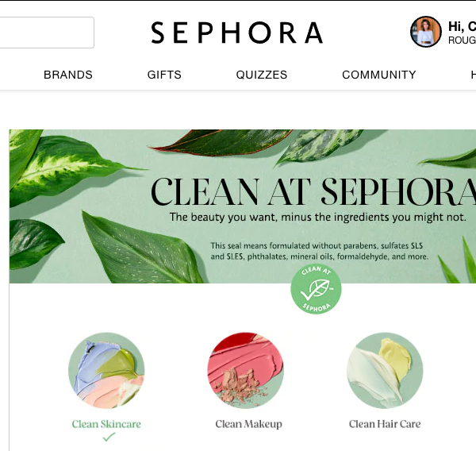Image resolution: width=476 pixels, height=451 pixels.
Task: Click the Clean Makeup text link
Action: [x=248, y=424]
